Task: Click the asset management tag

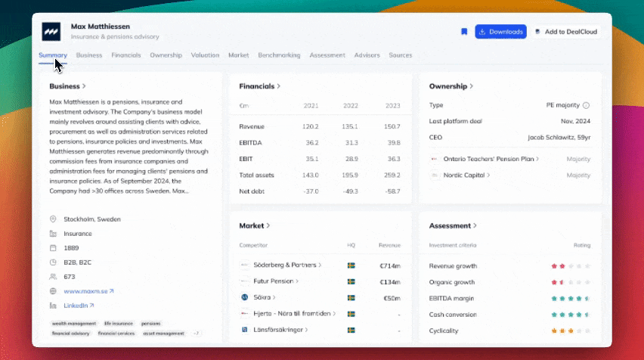Action: click(x=163, y=334)
